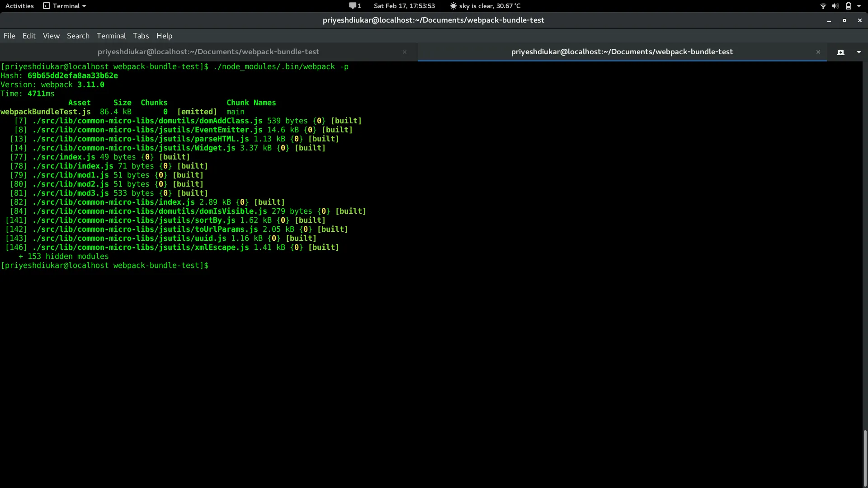Screen dimensions: 868x488
Task: Open the weather indicator showing sky is clear
Action: (485, 6)
